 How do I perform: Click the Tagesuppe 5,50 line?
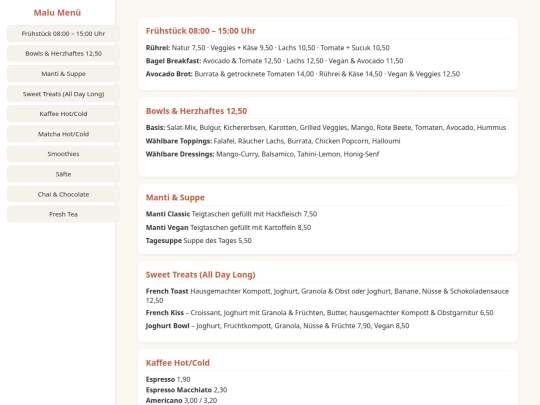199,240
